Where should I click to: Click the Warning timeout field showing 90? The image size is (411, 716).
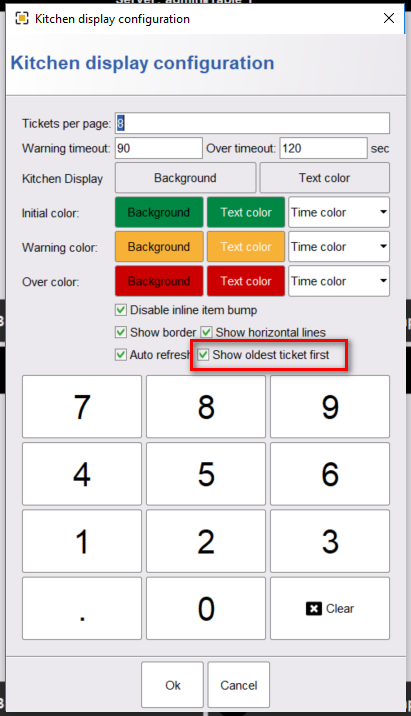coord(158,148)
